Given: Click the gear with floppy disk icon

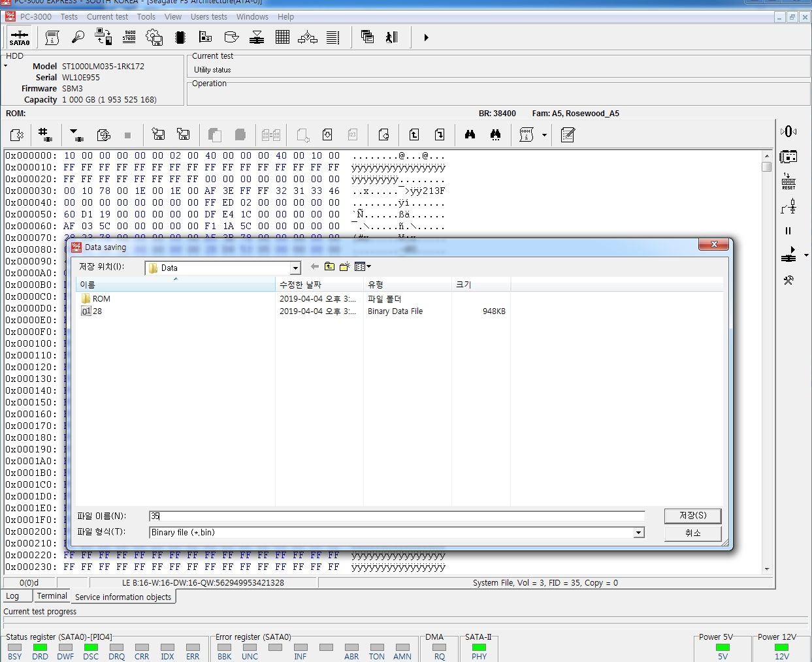Looking at the screenshot, I should [154, 37].
